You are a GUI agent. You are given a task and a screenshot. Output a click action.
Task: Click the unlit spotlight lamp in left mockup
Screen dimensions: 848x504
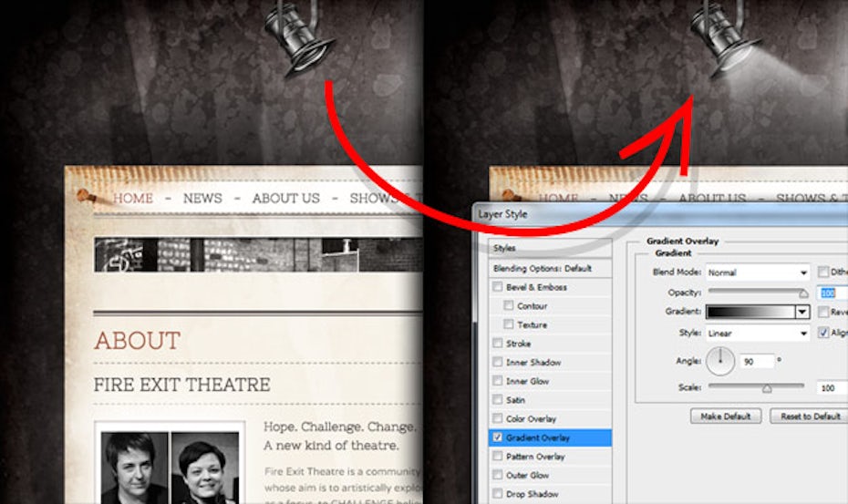295,38
